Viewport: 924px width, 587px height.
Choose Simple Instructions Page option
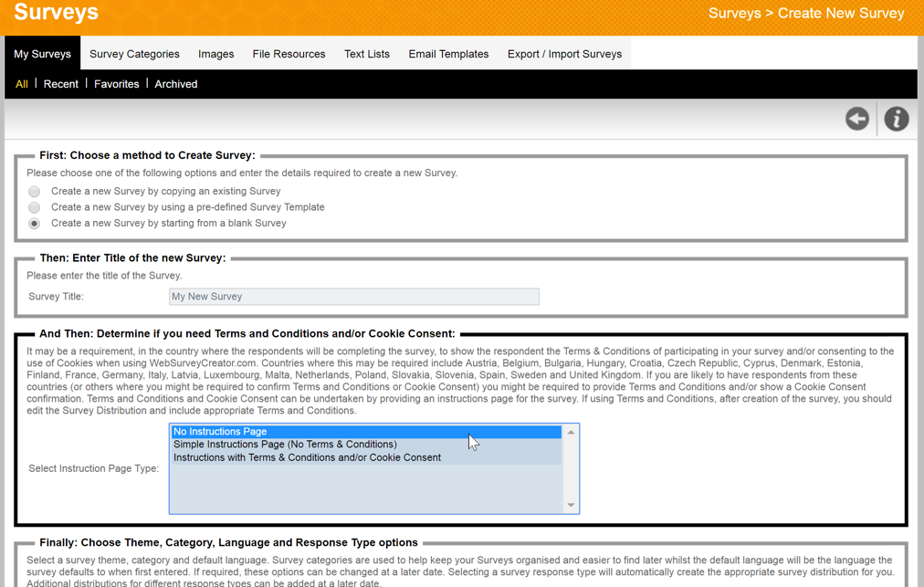pyautogui.click(x=365, y=445)
